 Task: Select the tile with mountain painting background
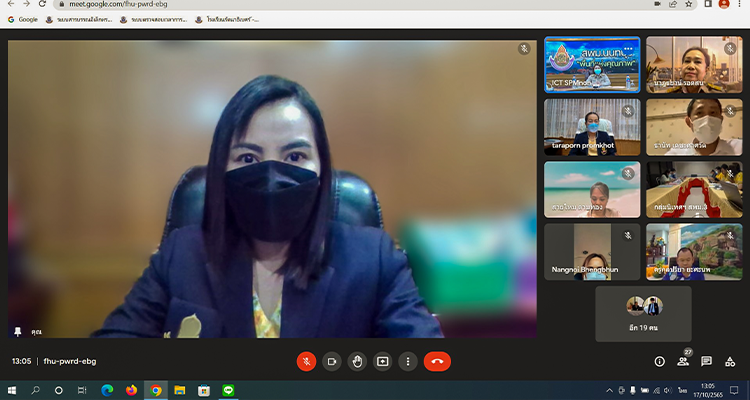[695, 252]
